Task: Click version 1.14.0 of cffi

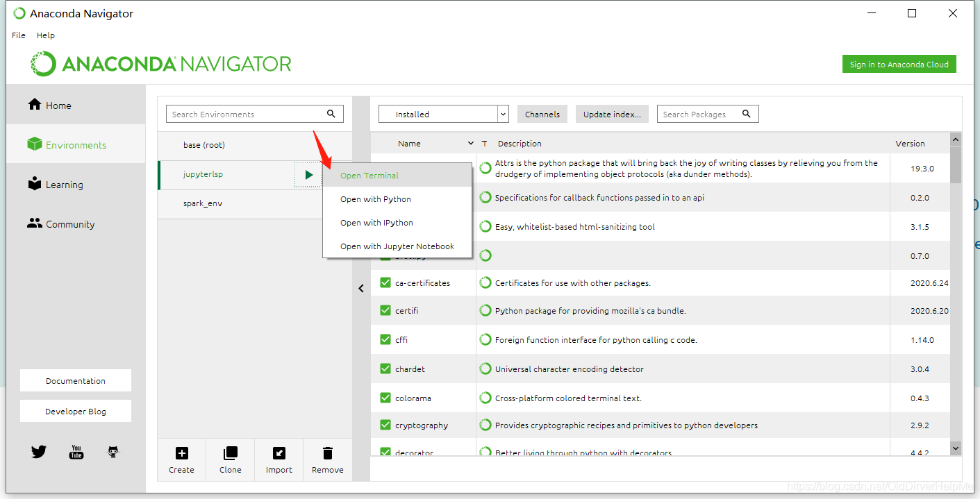Action: 922,339
